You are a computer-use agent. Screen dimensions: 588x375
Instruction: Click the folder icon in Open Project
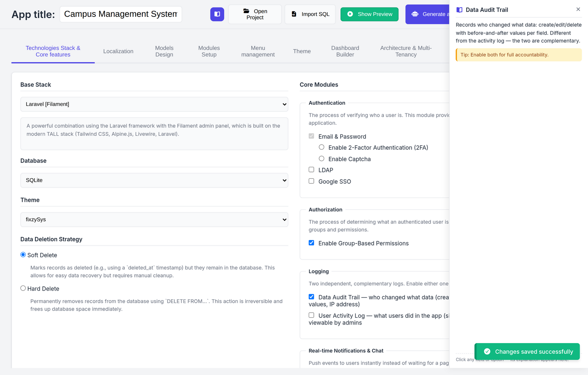247,11
